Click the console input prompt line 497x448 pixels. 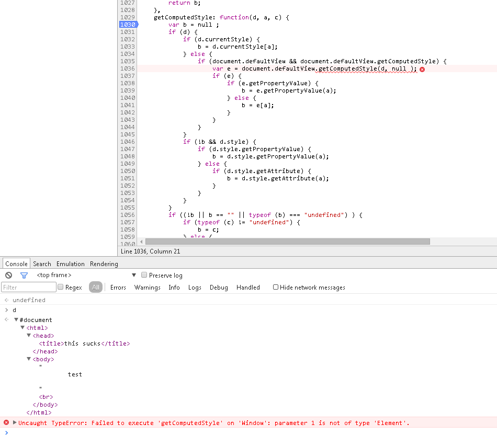click(x=249, y=433)
